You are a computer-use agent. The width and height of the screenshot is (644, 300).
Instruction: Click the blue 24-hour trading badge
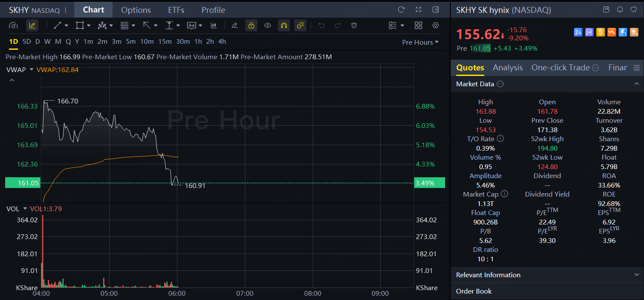click(578, 32)
